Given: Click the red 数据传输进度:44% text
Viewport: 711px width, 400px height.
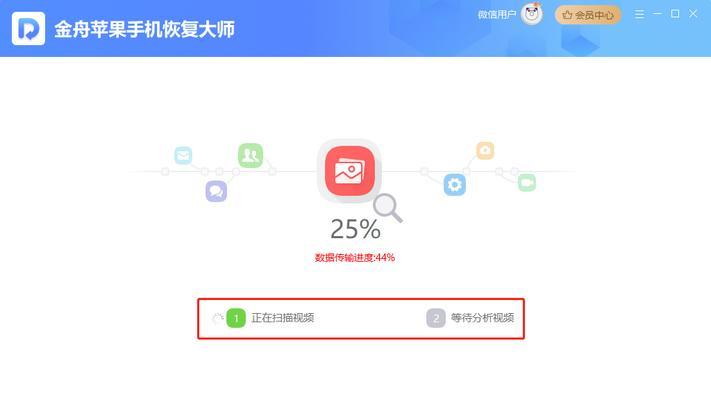Looking at the screenshot, I should pos(355,258).
